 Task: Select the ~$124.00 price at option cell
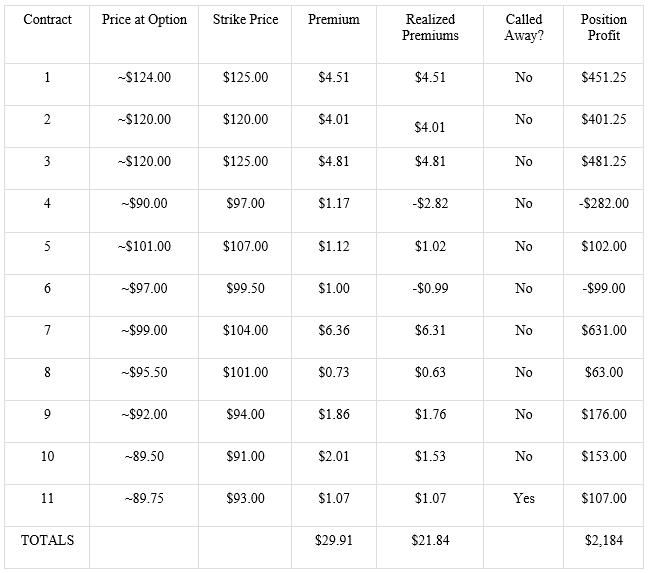point(144,78)
